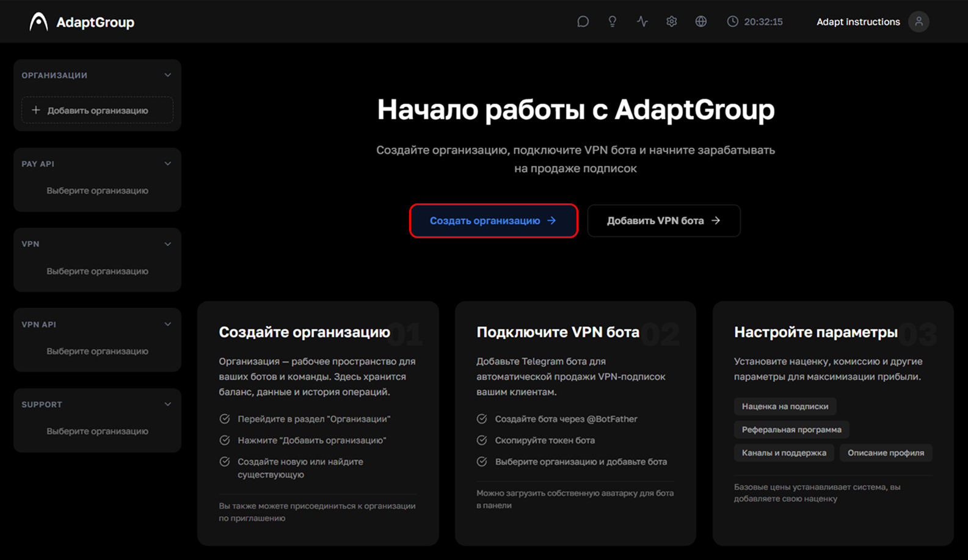Click "Выберите организацию и добавьте бота" step
The image size is (968, 560).
pos(581,462)
